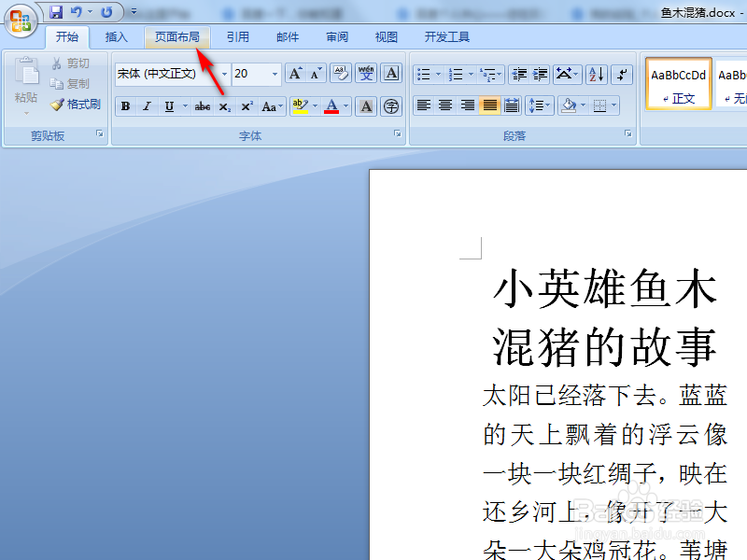This screenshot has height=560, width=747.
Task: Toggle italic formatting
Action: [x=147, y=105]
